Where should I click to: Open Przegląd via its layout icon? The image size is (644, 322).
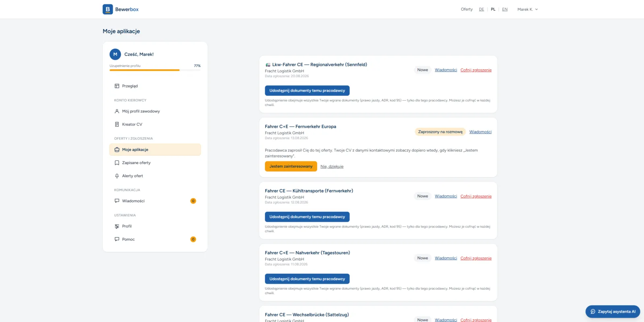[x=117, y=86]
